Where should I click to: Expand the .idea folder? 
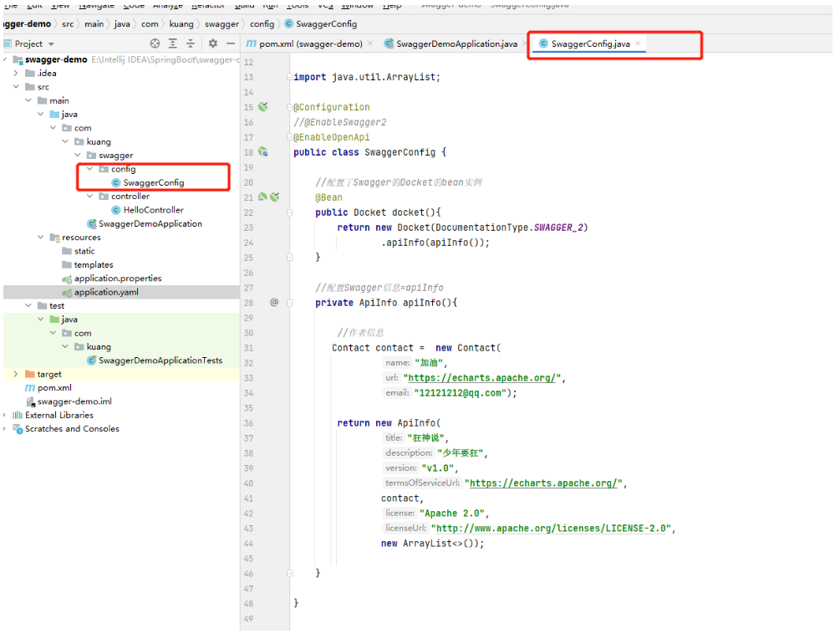(16, 74)
